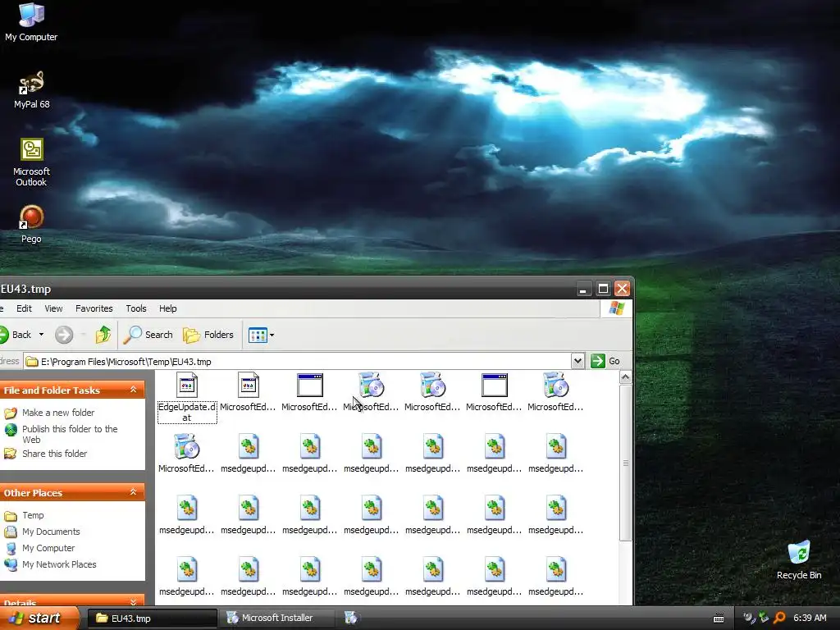Image resolution: width=840 pixels, height=630 pixels.
Task: Collapse the Other Places panel
Action: (x=134, y=492)
